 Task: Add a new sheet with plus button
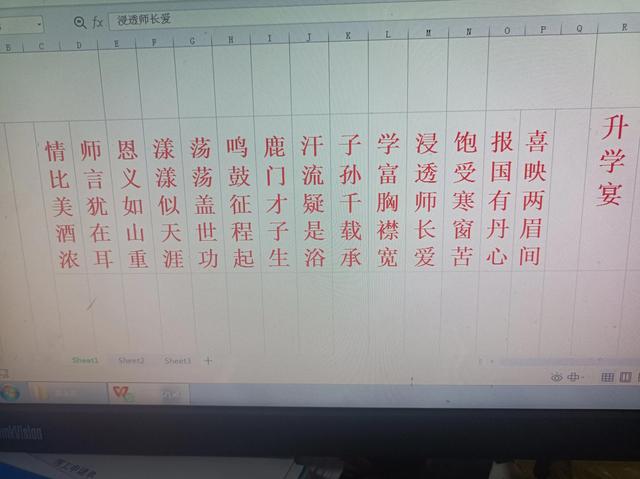208,361
